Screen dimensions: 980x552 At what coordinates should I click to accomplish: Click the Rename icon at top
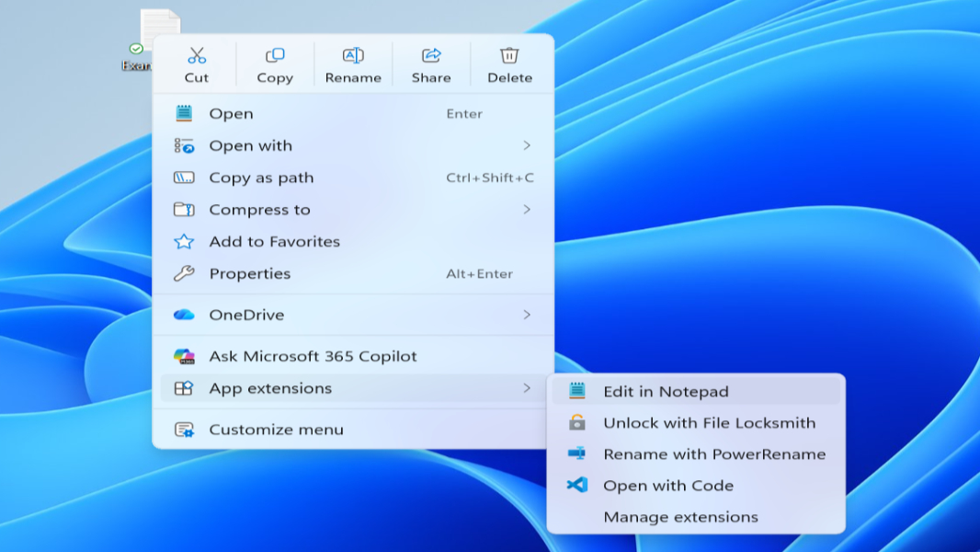(x=353, y=55)
